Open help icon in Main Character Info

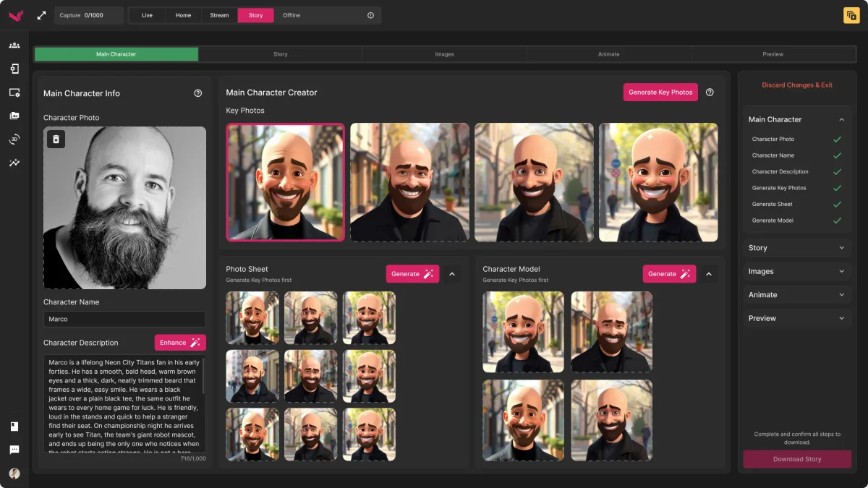(x=198, y=93)
